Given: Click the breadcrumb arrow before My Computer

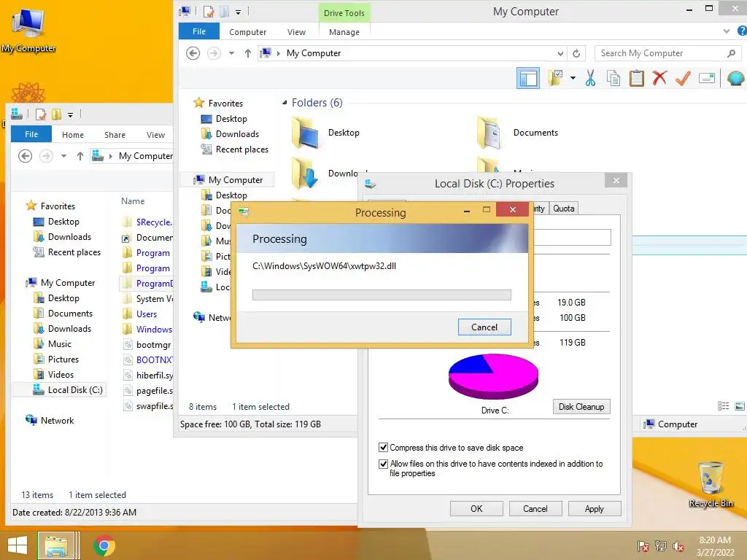Looking at the screenshot, I should coord(279,53).
